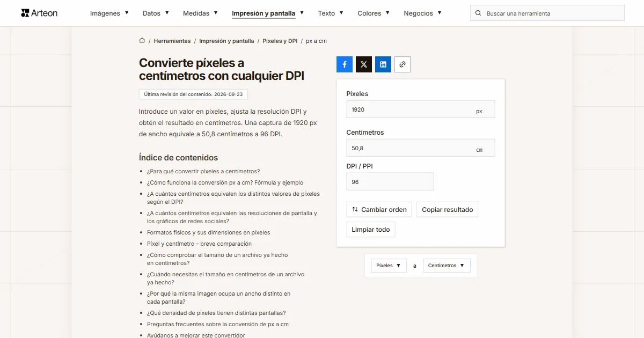Click Limpiar todo button

pos(371,229)
